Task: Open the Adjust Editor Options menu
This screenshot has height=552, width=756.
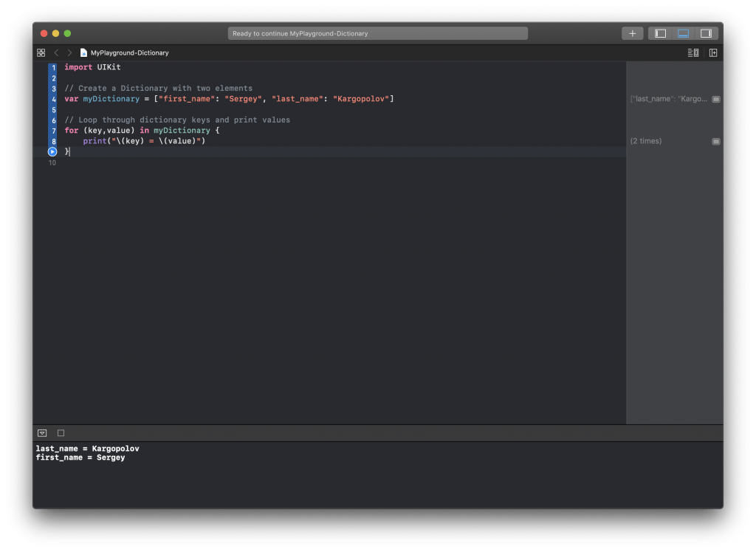Action: [x=693, y=52]
